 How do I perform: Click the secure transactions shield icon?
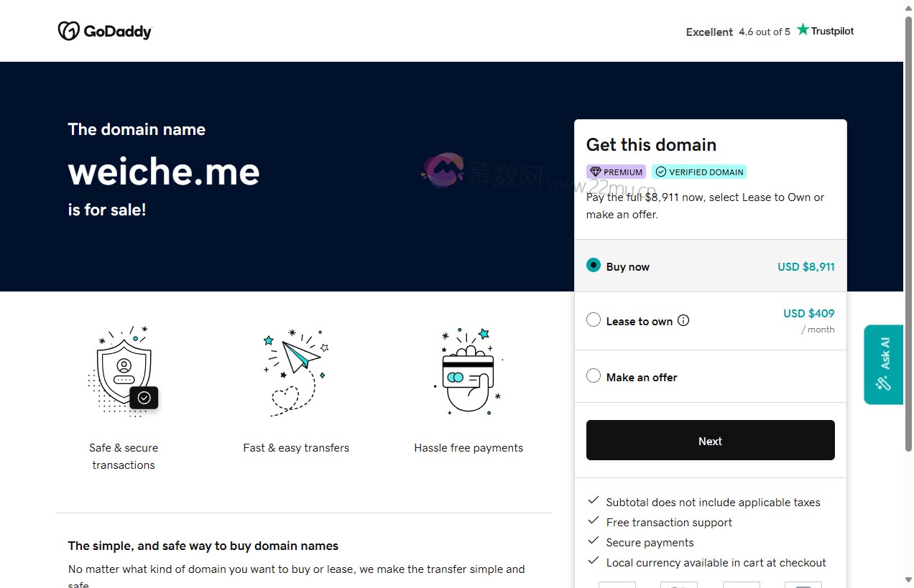pos(124,371)
